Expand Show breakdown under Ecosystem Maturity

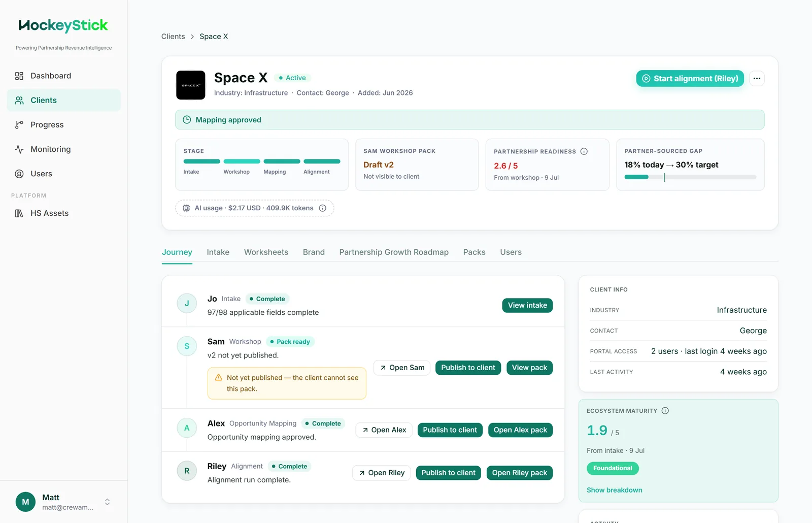click(614, 490)
